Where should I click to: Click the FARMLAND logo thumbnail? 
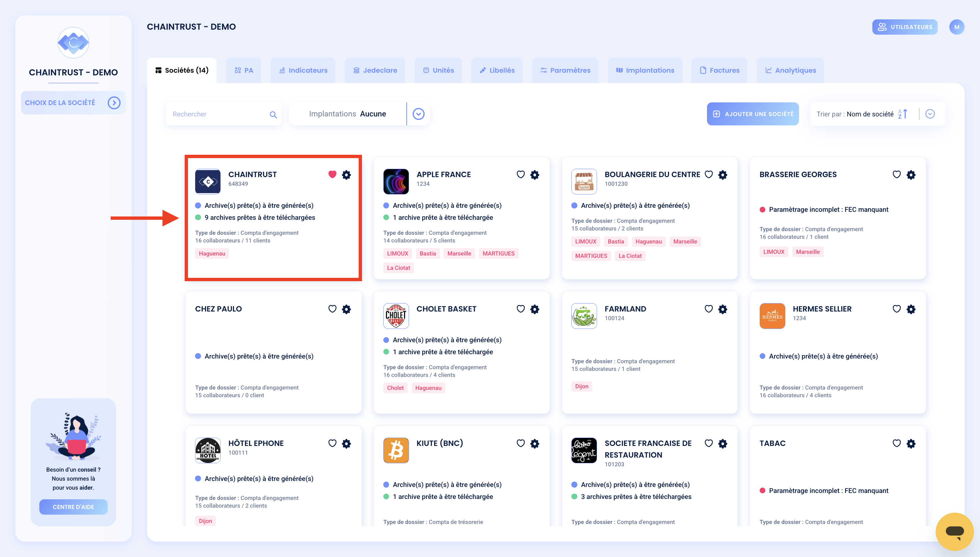[584, 316]
